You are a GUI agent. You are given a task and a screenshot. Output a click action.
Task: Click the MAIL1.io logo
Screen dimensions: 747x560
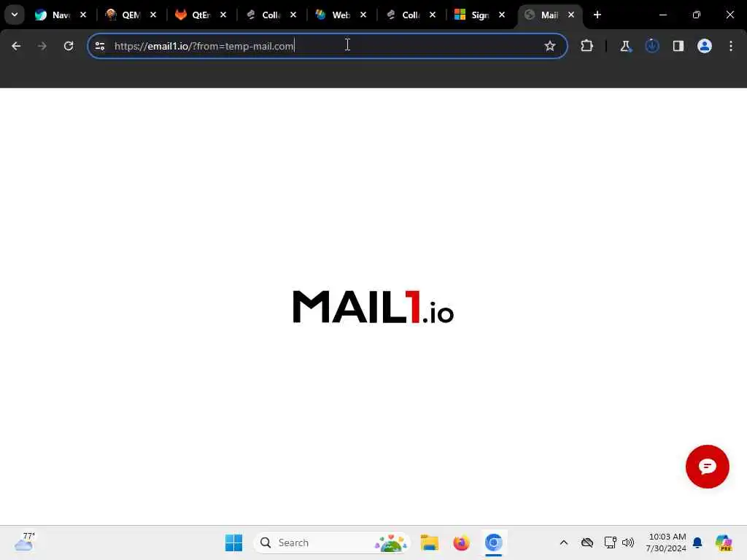(373, 307)
